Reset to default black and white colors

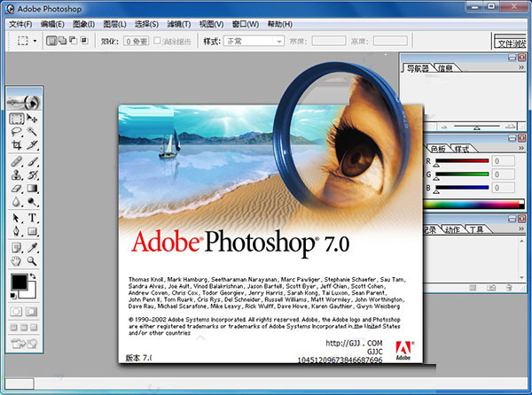click(x=13, y=296)
